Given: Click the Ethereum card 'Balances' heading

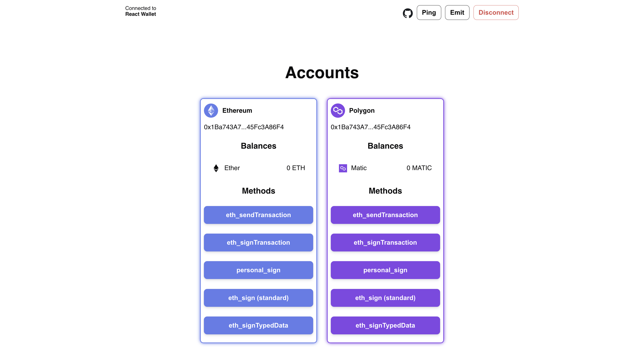Looking at the screenshot, I should point(259,146).
